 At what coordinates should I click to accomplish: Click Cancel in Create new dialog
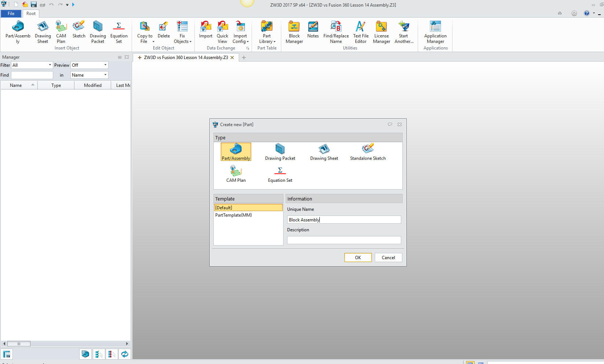click(x=388, y=258)
